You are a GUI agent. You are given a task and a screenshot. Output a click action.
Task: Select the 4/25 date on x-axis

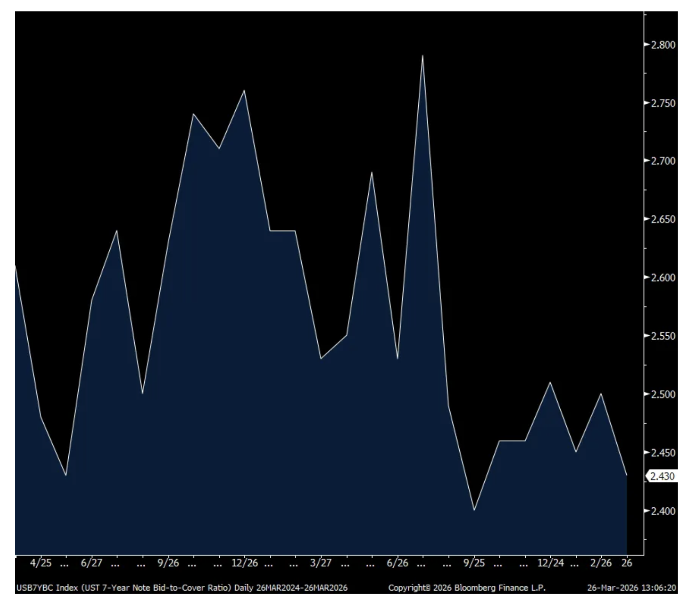pyautogui.click(x=41, y=563)
